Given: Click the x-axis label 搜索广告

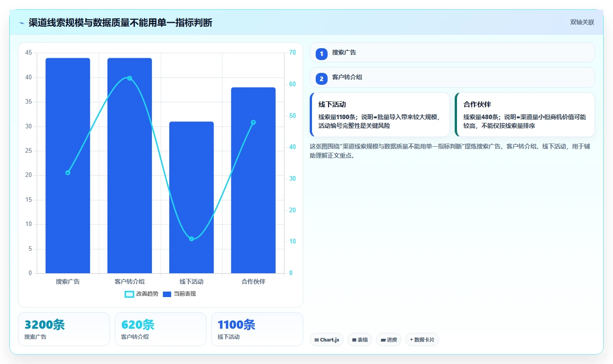Looking at the screenshot, I should [68, 281].
